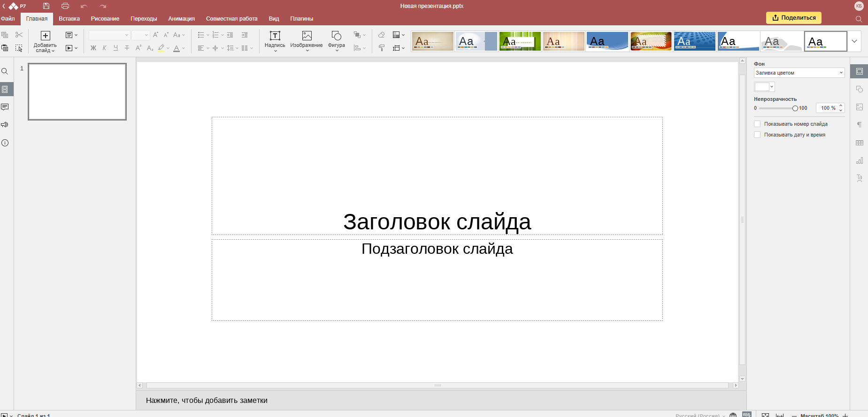Open the highlight color dropdown arrow

click(x=168, y=48)
